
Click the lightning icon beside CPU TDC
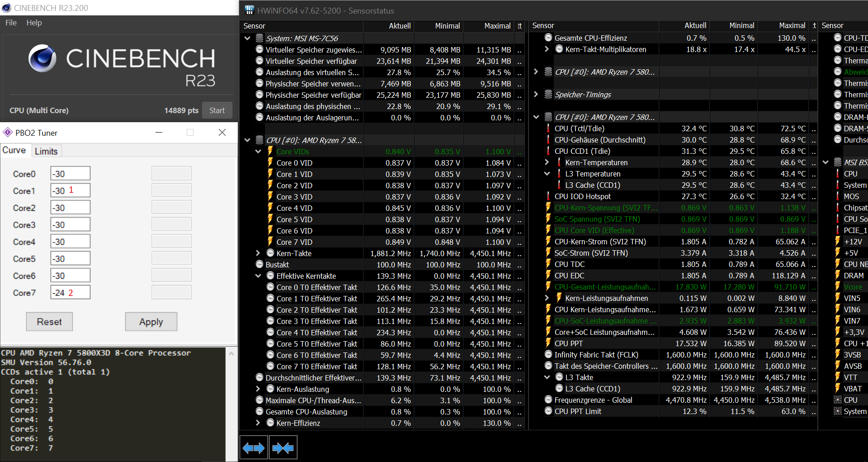(x=548, y=264)
